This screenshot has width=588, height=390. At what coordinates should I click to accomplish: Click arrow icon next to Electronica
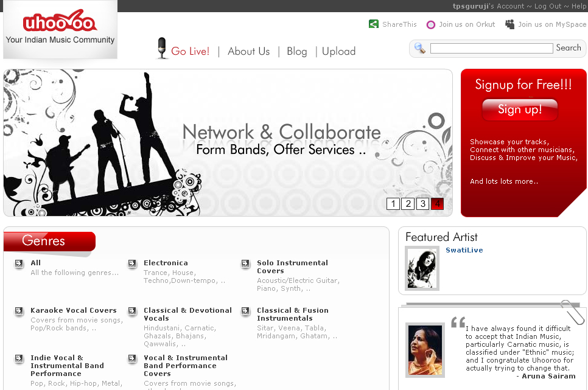(x=132, y=263)
